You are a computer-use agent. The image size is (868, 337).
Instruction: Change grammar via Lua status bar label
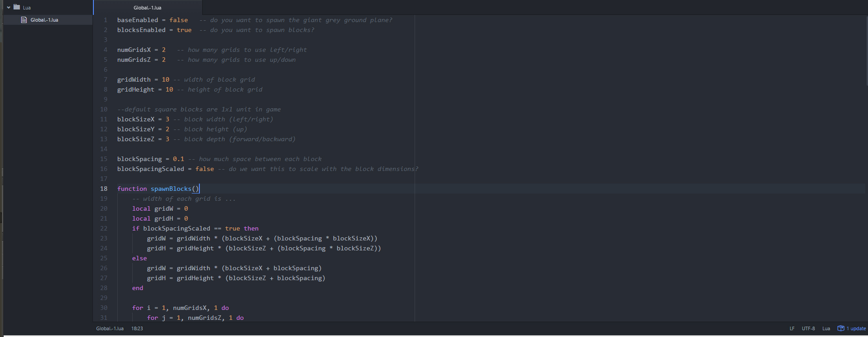pos(826,328)
